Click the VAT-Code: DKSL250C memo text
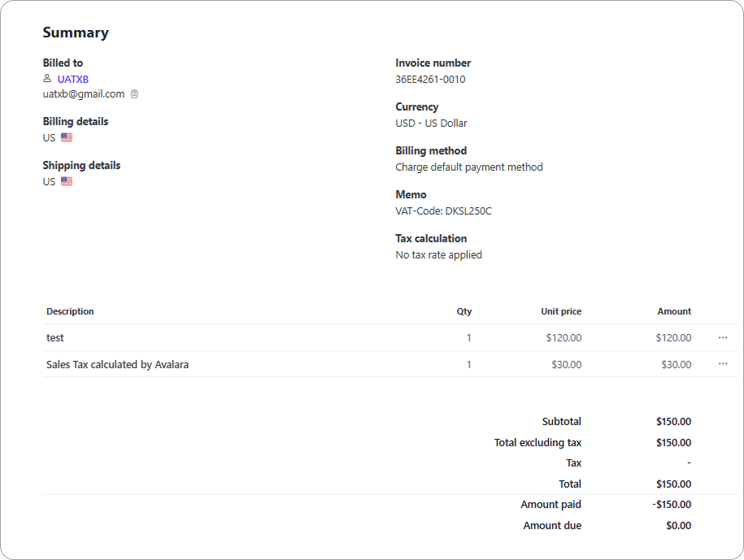 pyautogui.click(x=443, y=211)
